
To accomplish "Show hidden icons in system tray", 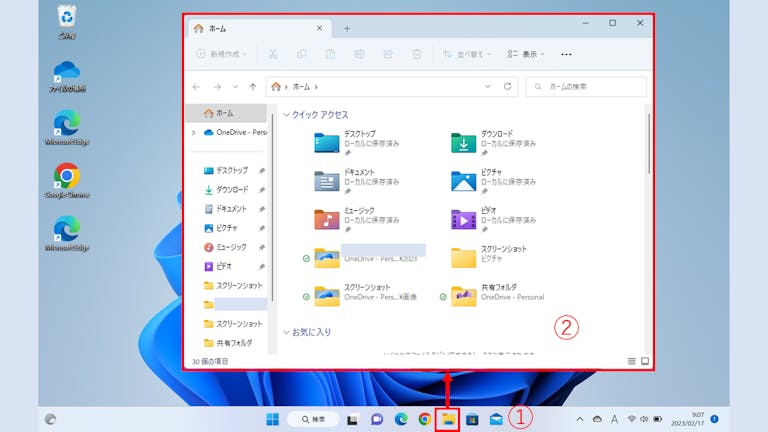I will tap(580, 419).
